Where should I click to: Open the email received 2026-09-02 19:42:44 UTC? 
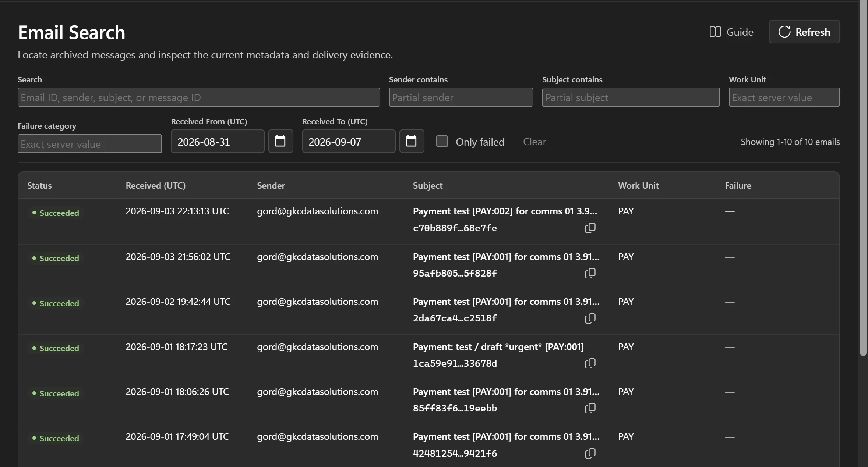(428, 311)
